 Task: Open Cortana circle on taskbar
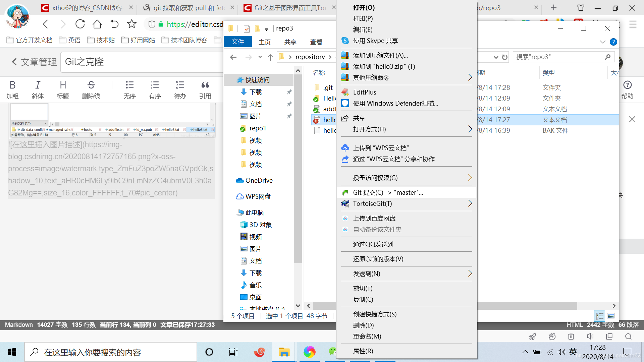[209, 352]
